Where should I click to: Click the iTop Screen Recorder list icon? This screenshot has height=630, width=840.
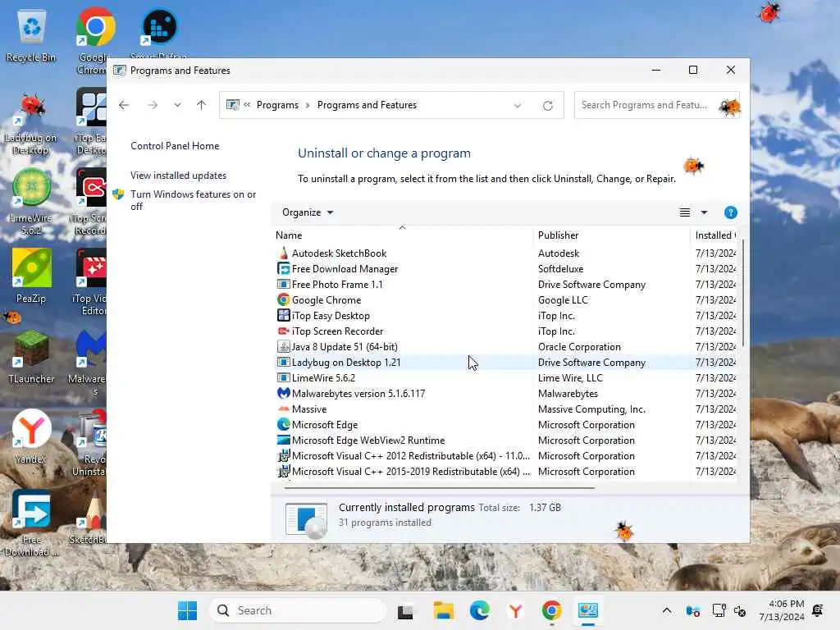pyautogui.click(x=283, y=331)
